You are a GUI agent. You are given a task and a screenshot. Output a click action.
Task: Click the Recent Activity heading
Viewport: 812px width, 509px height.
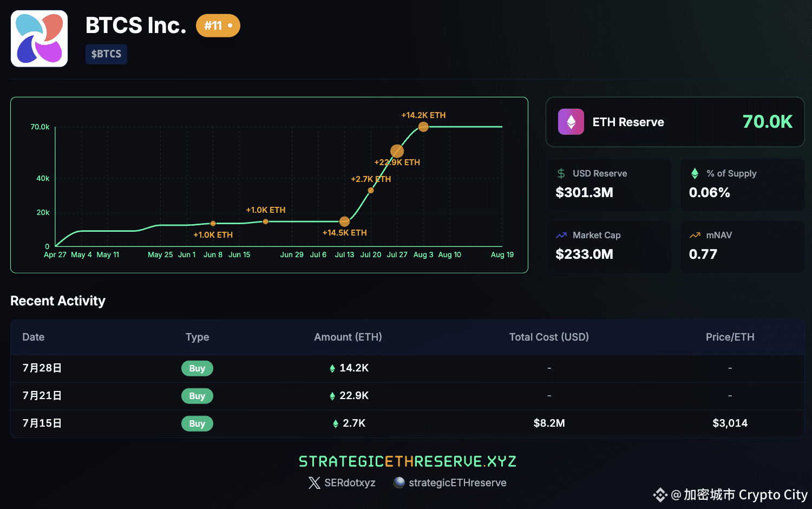pos(58,301)
